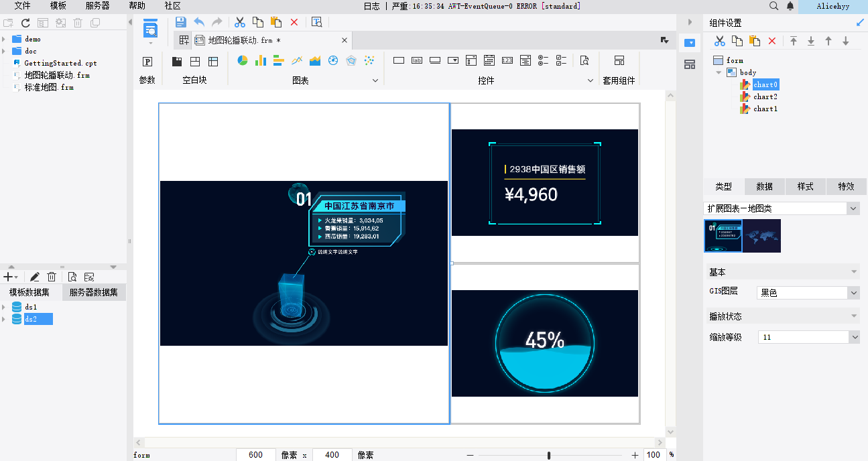Image resolution: width=868 pixels, height=461 pixels.
Task: Select the radar chart icon
Action: (351, 61)
